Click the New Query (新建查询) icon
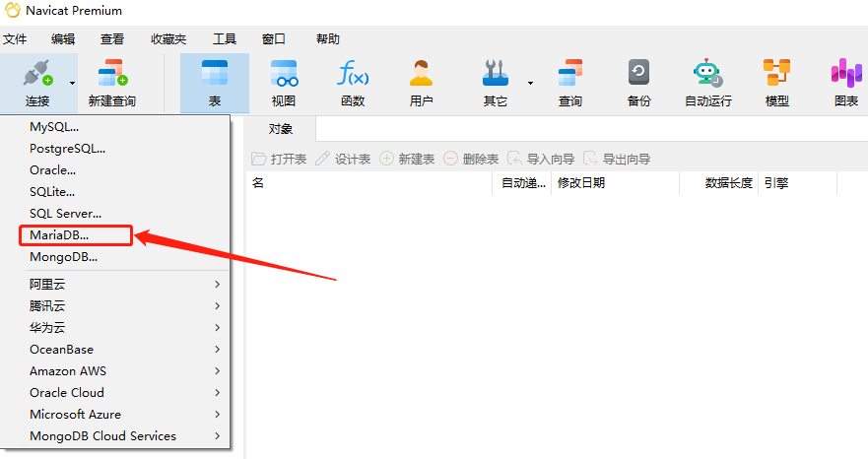868x459 pixels. pyautogui.click(x=112, y=73)
